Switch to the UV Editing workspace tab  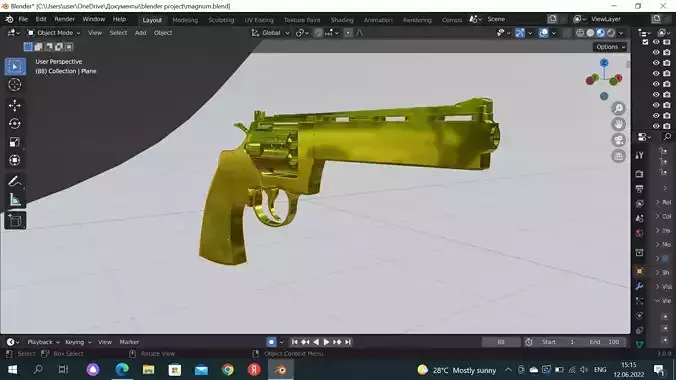click(259, 20)
